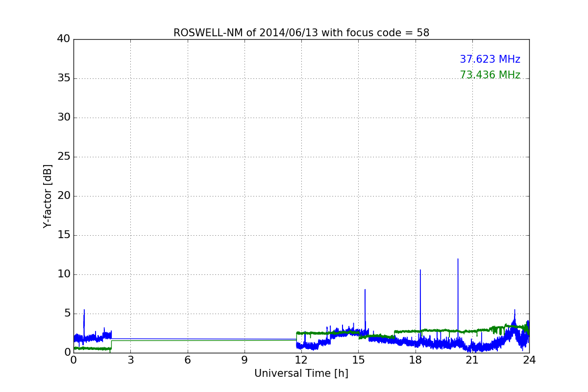Click the y-axis tick label 10
Viewport: 588px width, 392px height.
[x=63, y=274]
